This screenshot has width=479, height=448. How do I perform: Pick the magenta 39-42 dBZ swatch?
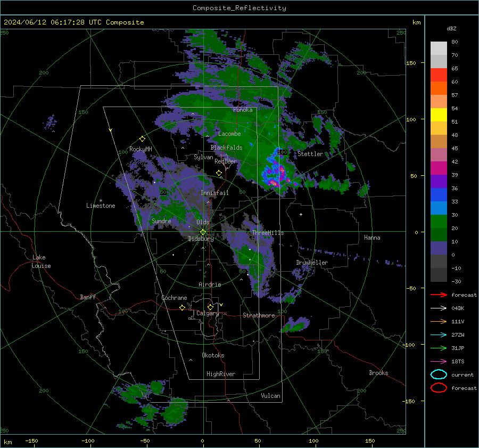coord(439,168)
